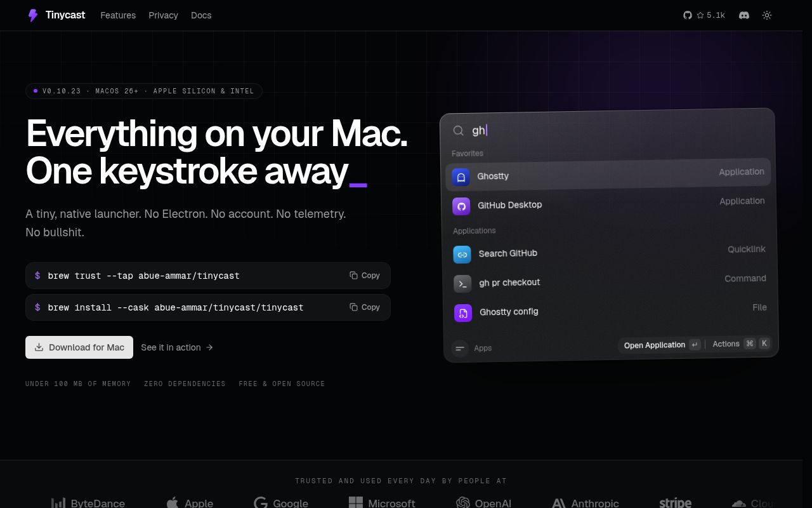Click the Search GitHub quicklink icon
Screen dimensions: 812x508
click(462, 255)
